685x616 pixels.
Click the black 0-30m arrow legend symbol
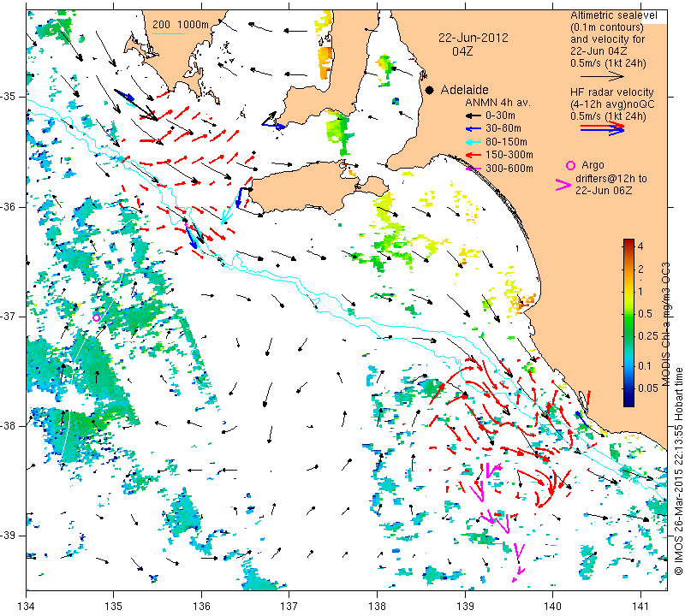pyautogui.click(x=473, y=116)
